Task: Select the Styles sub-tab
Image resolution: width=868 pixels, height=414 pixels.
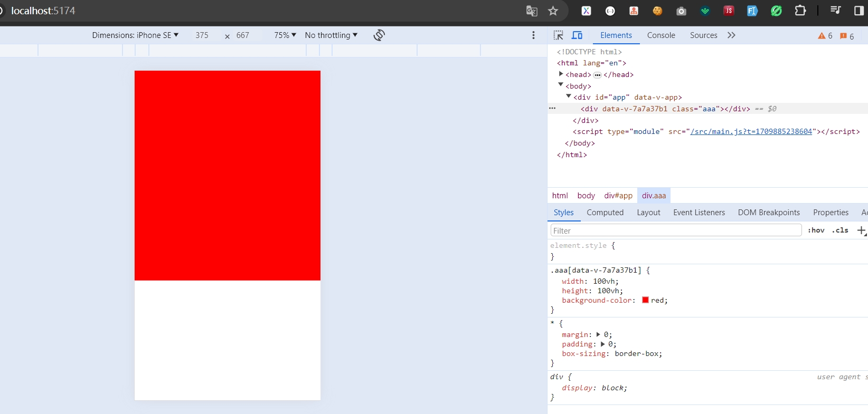Action: tap(563, 213)
